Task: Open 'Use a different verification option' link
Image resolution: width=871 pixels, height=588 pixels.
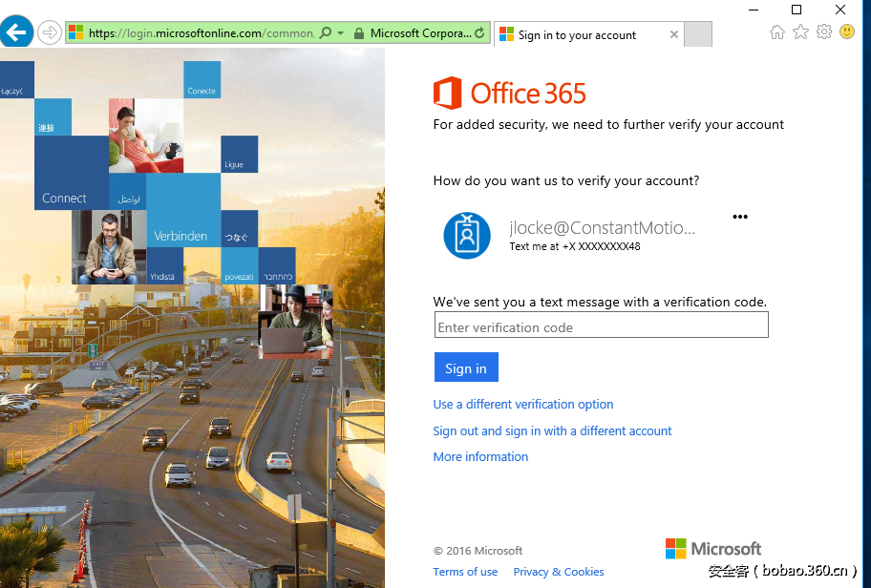Action: pyautogui.click(x=523, y=404)
